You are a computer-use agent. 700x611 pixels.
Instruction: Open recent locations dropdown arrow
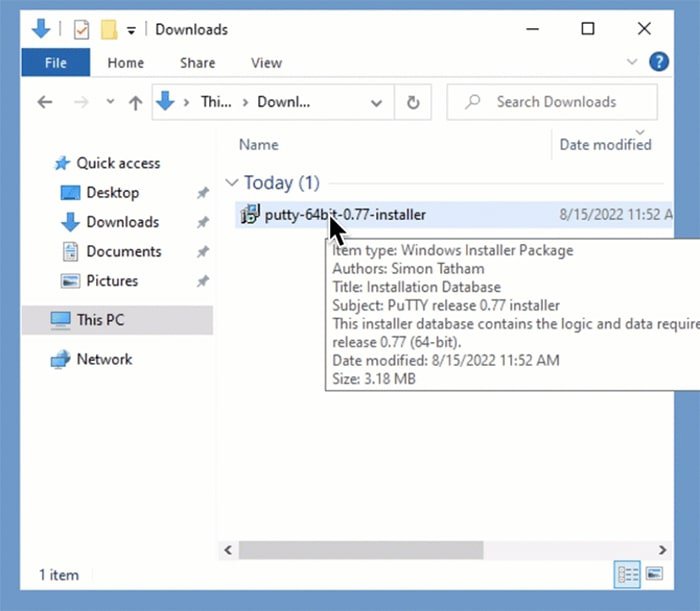pos(110,102)
